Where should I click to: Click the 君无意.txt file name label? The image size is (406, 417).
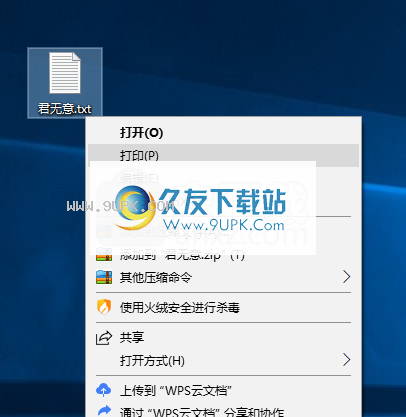click(64, 109)
